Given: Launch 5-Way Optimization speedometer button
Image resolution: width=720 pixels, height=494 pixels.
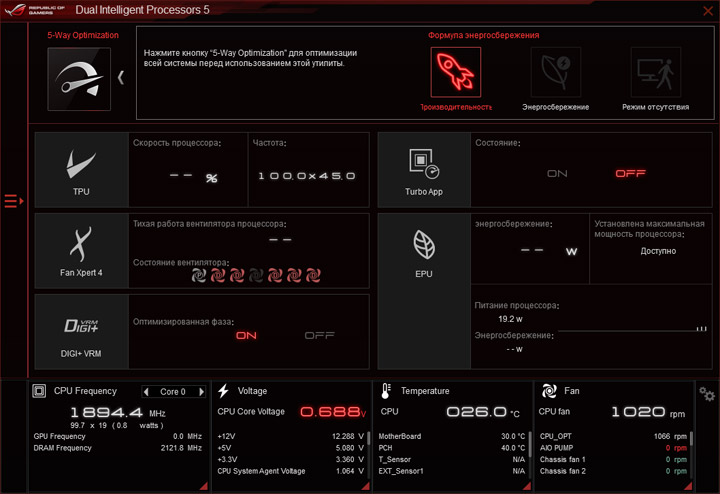Looking at the screenshot, I should pyautogui.click(x=79, y=79).
